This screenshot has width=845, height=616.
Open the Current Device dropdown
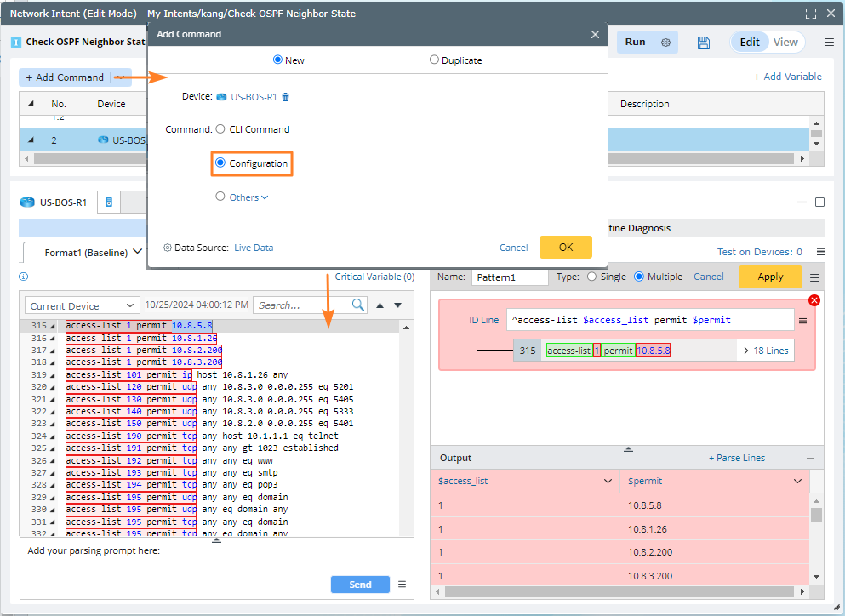coord(82,305)
